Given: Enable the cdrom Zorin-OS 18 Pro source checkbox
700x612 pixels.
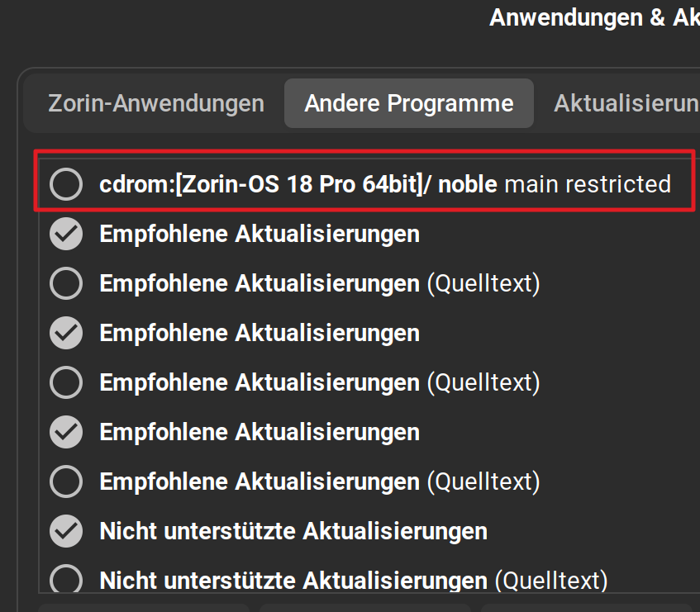Looking at the screenshot, I should 66,184.
